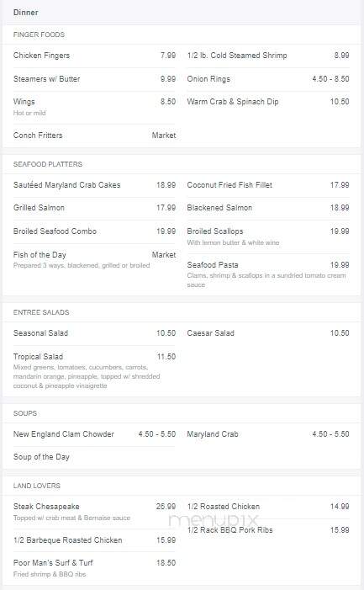Viewport: 364px width, 590px height.
Task: Click the Steak Chesapeake entry
Action: pyautogui.click(x=94, y=512)
